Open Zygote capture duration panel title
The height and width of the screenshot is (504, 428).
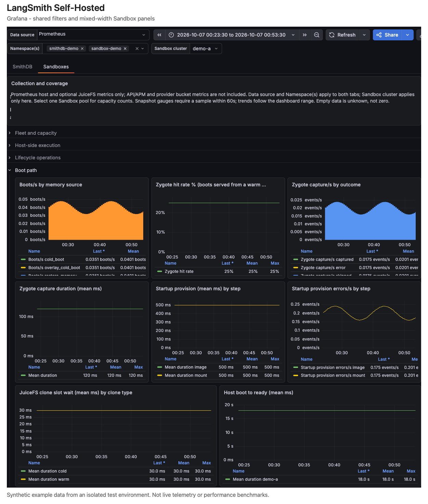(61, 289)
